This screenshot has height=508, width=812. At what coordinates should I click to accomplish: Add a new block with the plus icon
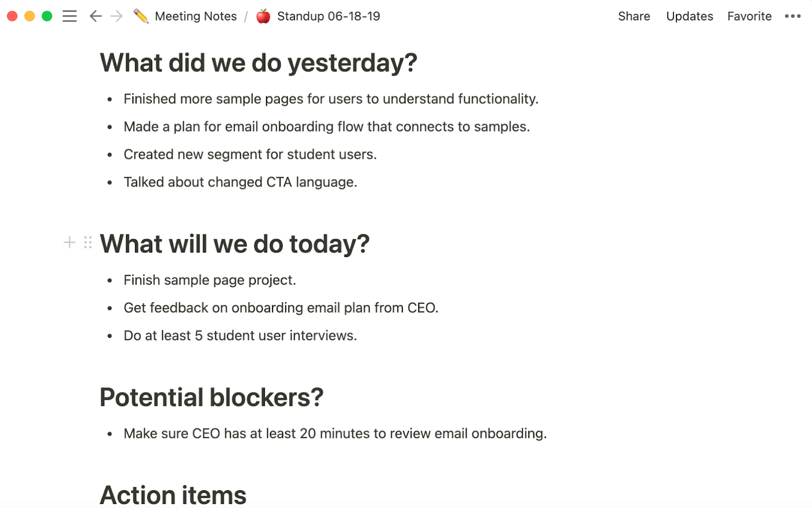[69, 242]
